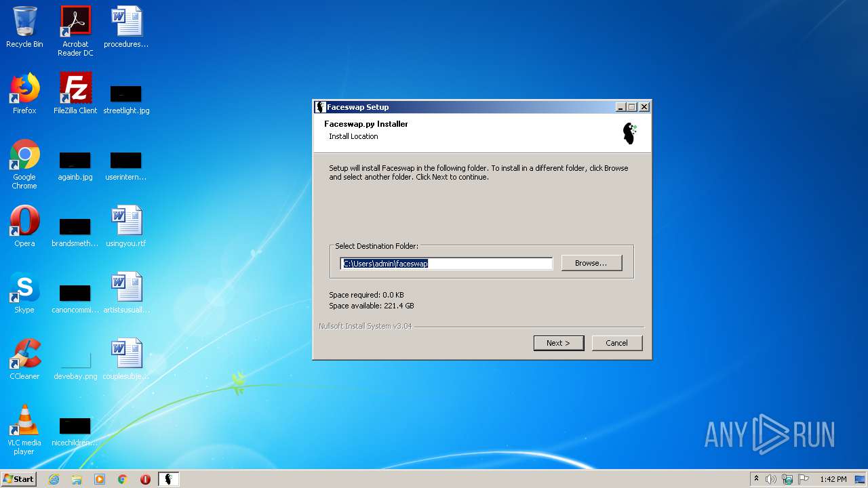Open Internet Explorer from taskbar
The width and height of the screenshot is (868, 488).
pyautogui.click(x=54, y=479)
